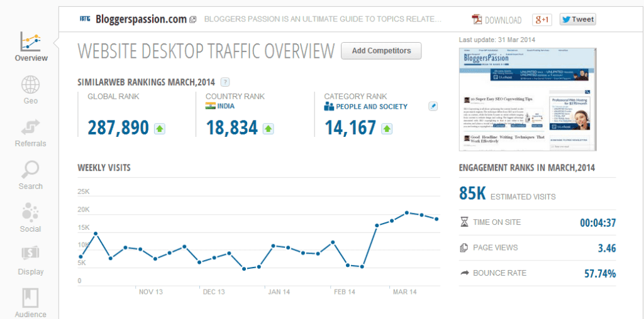Click the Overview sidebar label
Screen dimensions: 644x319
[31, 58]
